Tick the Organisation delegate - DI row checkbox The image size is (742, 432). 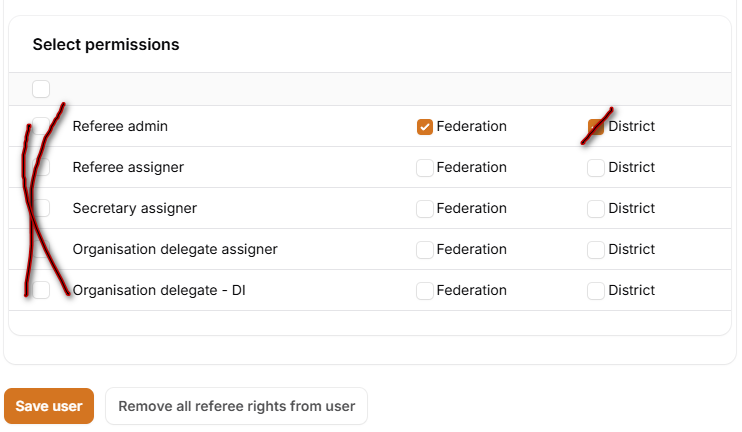[x=41, y=290]
